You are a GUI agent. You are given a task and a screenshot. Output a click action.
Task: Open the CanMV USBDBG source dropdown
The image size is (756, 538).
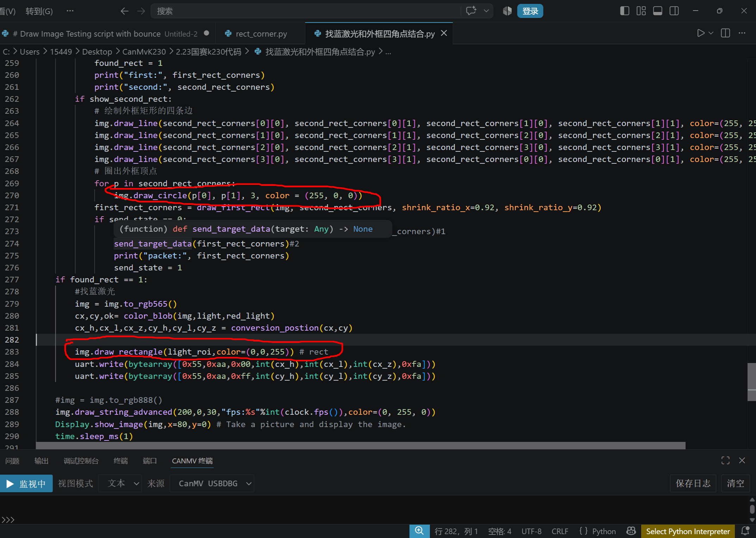pyautogui.click(x=212, y=483)
